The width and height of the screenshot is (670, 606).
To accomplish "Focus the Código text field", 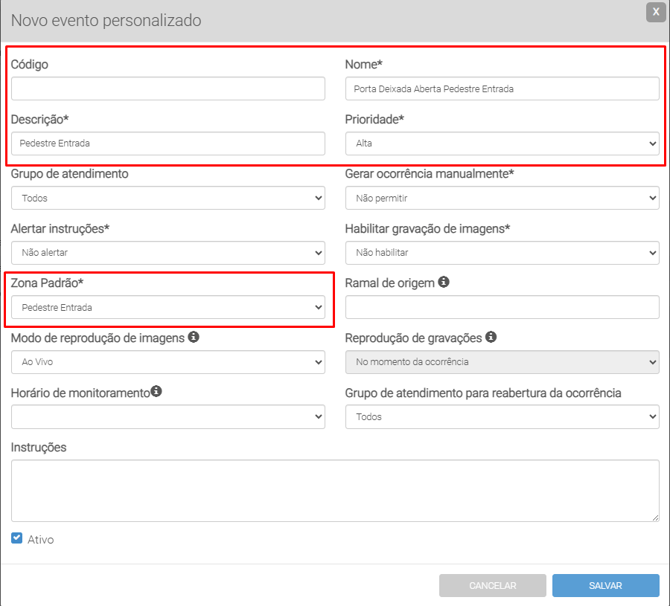I will 168,89.
